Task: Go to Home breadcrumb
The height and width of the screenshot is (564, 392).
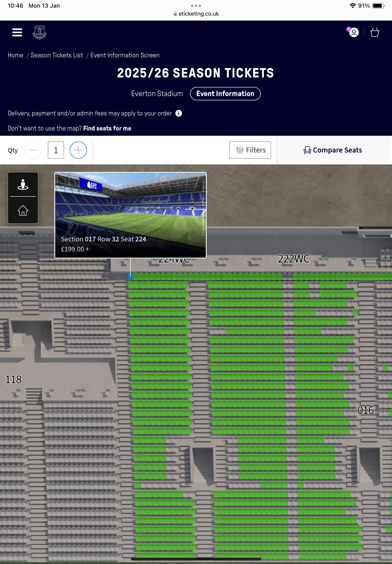Action: pos(16,55)
